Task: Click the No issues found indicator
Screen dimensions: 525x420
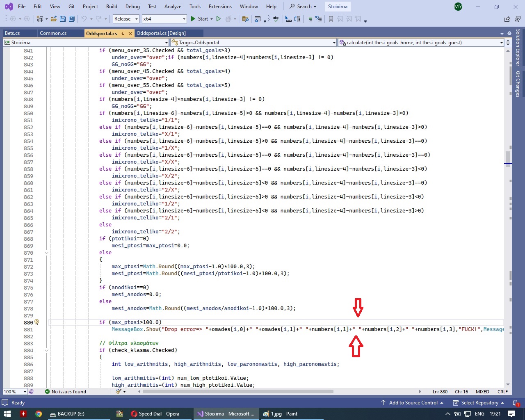Action: pyautogui.click(x=66, y=392)
